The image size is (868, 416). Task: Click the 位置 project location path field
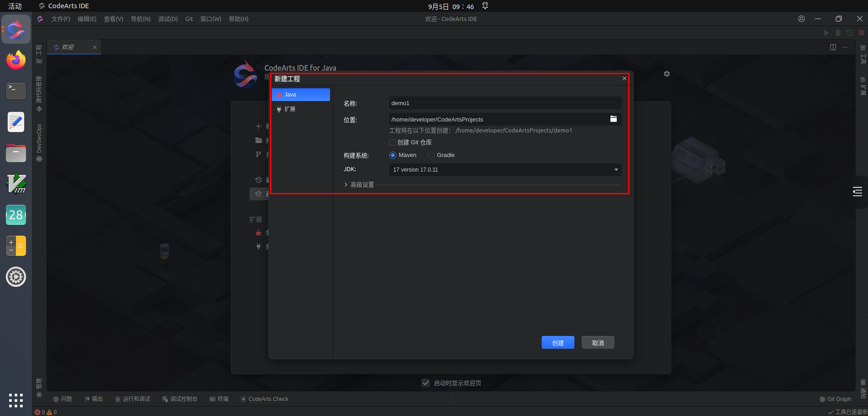point(498,120)
